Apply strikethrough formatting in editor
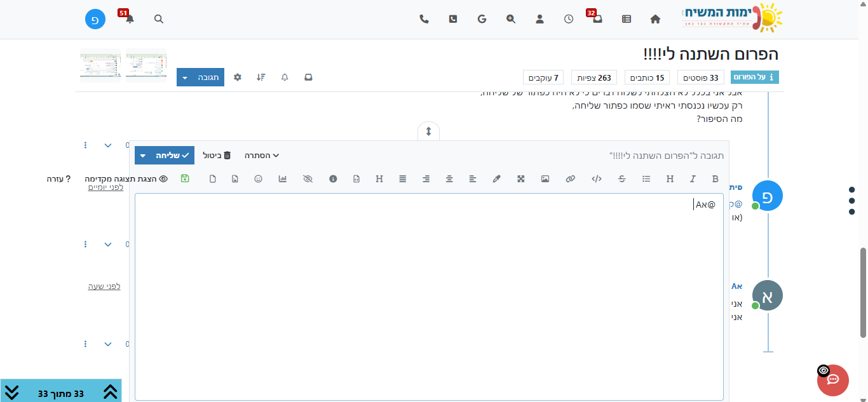The height and width of the screenshot is (402, 868). (621, 179)
